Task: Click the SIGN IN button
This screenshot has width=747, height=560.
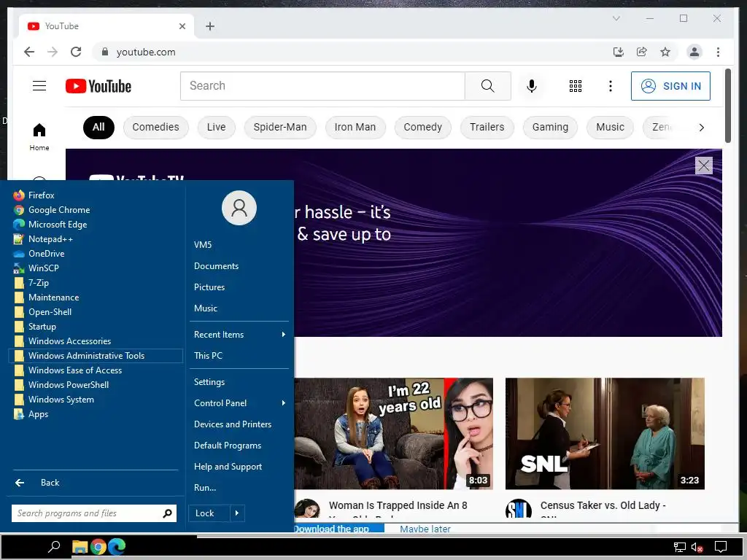Action: coord(670,86)
